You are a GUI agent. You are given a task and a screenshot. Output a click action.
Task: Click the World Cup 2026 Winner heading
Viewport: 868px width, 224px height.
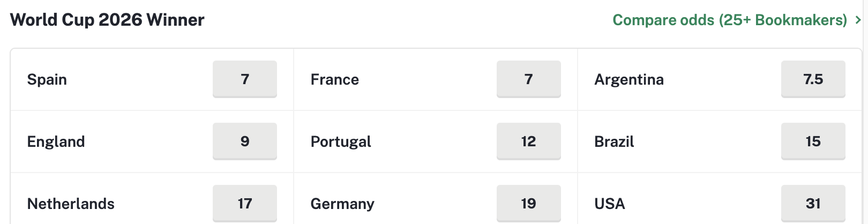coord(107,20)
